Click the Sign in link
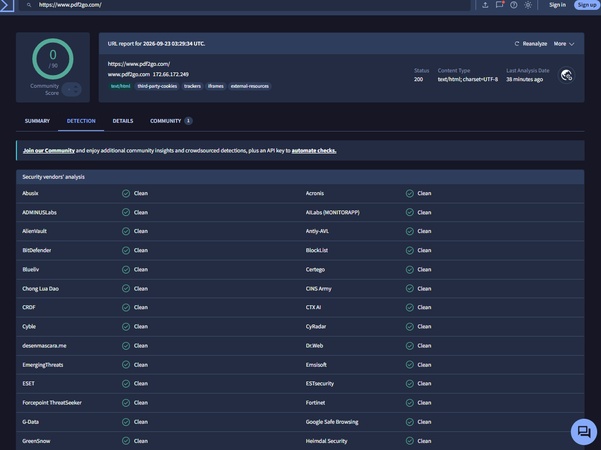This screenshot has height=450, width=601. pos(557,5)
